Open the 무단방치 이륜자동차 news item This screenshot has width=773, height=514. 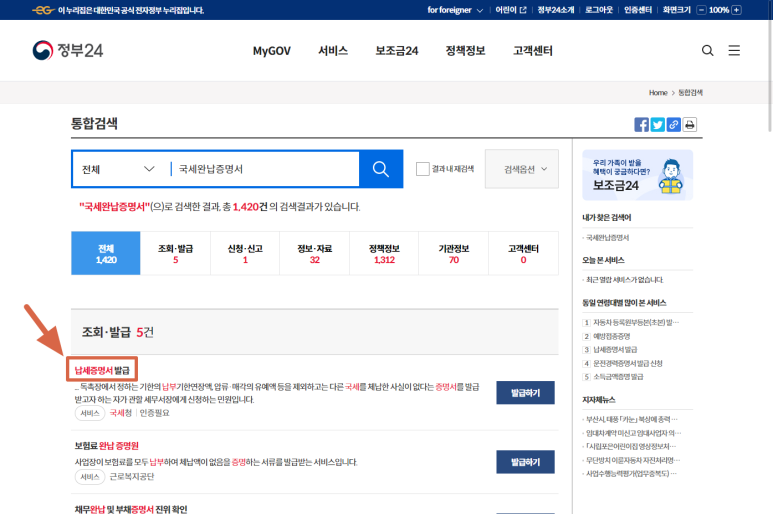coord(632,460)
